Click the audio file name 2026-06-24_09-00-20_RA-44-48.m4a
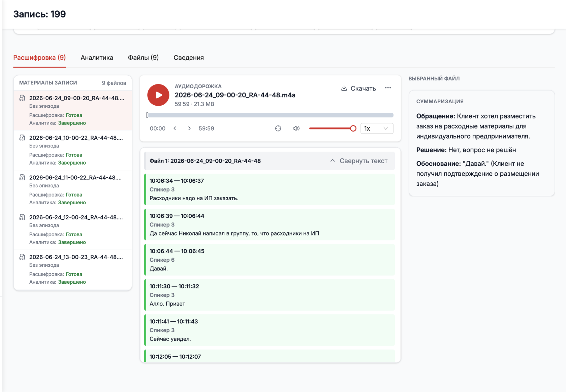The image size is (566, 392). (235, 95)
